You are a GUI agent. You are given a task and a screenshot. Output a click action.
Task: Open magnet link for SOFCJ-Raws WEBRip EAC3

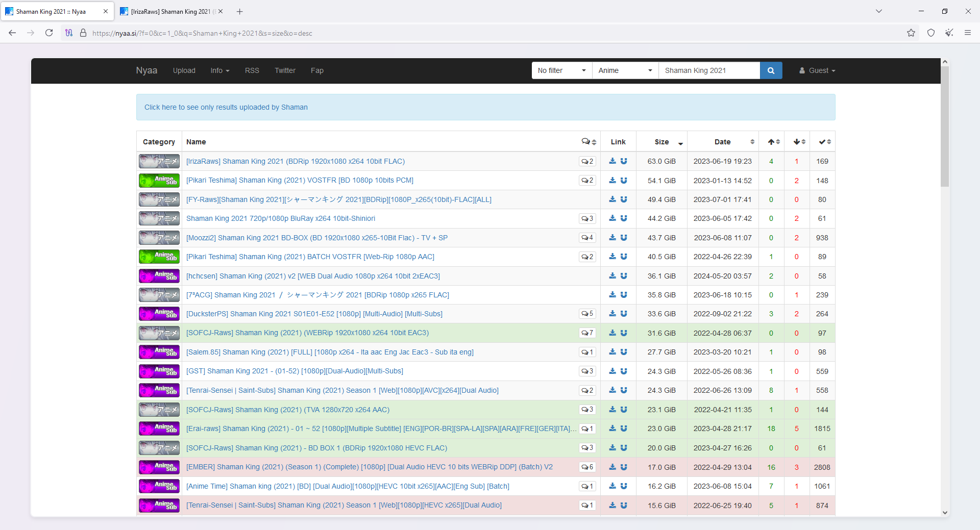coord(624,333)
